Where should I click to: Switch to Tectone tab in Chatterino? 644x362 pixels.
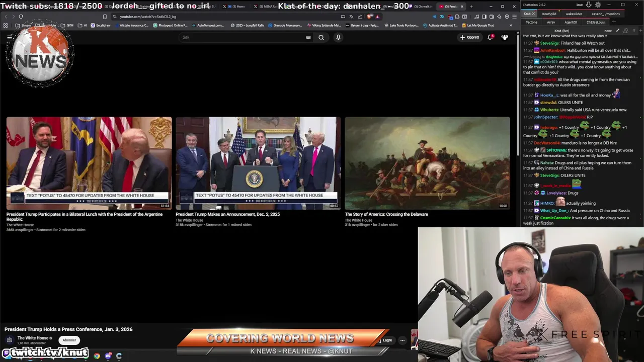coord(531,22)
